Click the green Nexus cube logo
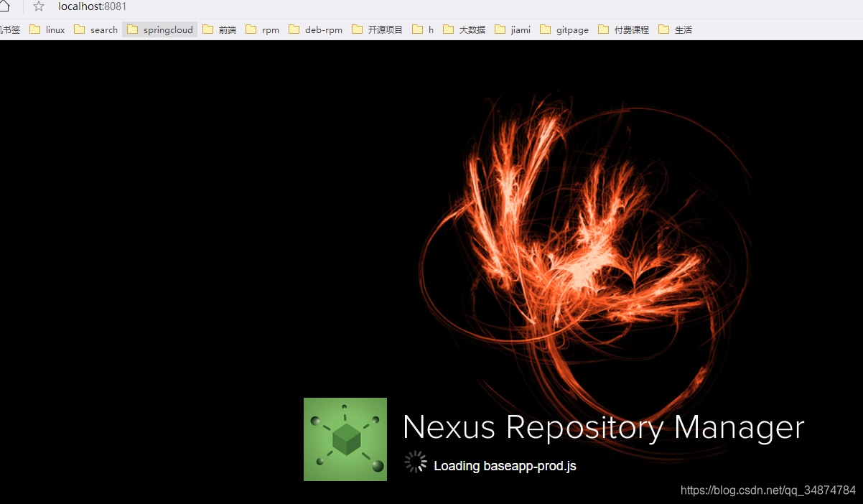This screenshot has height=504, width=863. (345, 439)
